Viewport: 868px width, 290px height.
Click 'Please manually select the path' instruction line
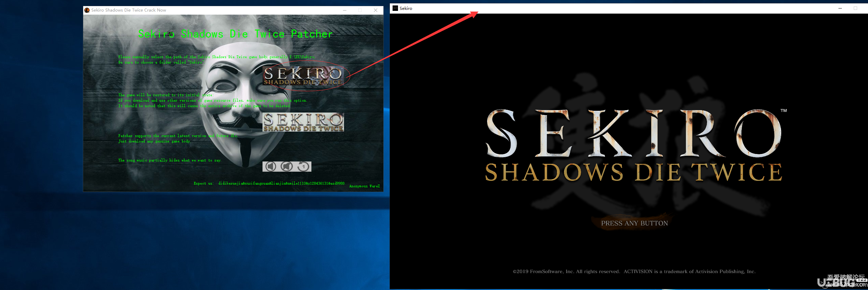pyautogui.click(x=217, y=57)
